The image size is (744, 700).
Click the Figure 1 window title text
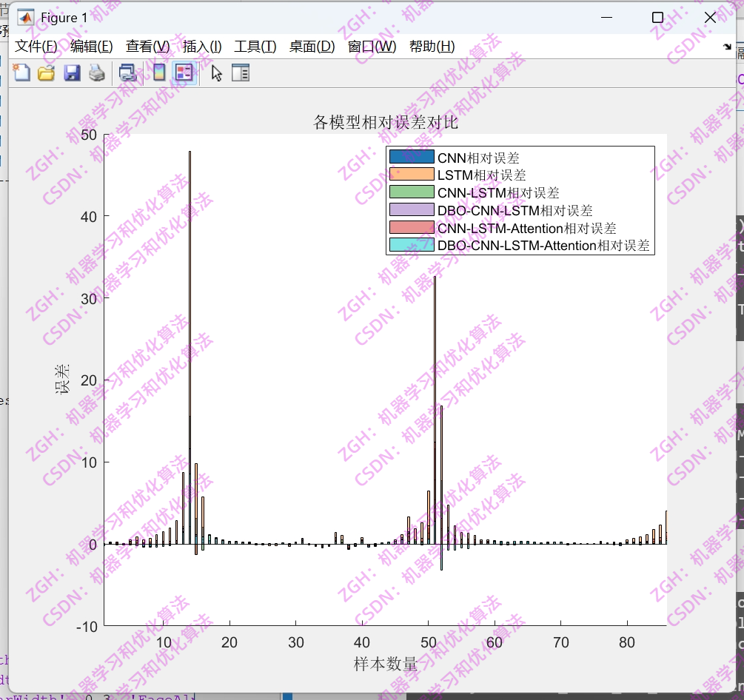[x=64, y=18]
